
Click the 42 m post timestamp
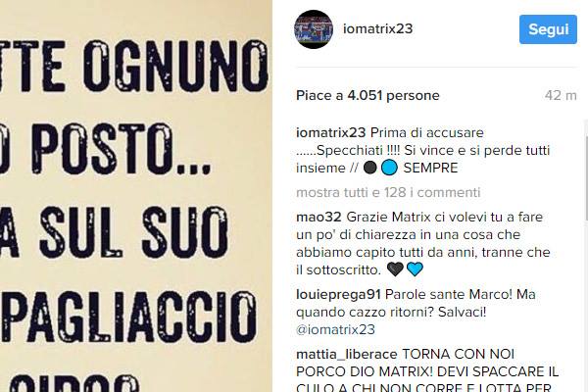click(561, 95)
